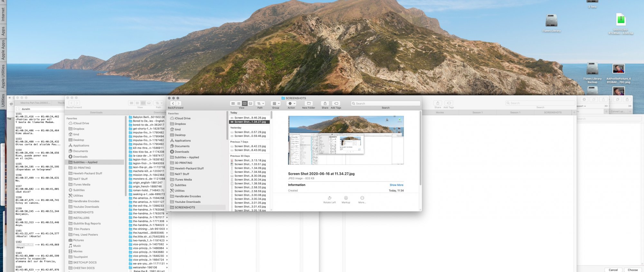Image resolution: width=644 pixels, height=272 pixels.
Task: Switch the Downloads window to column view
Action: (x=143, y=103)
